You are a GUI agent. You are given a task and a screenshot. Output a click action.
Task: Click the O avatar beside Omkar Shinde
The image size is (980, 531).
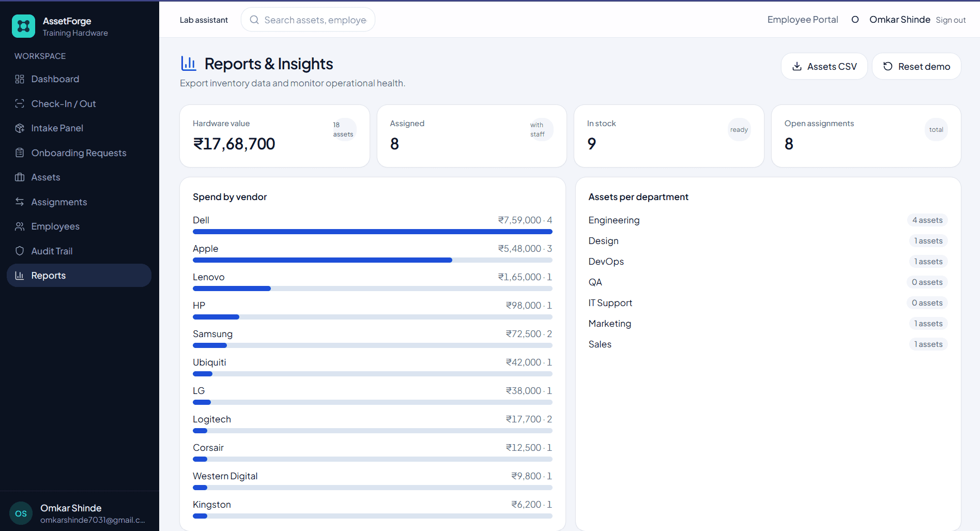(855, 20)
